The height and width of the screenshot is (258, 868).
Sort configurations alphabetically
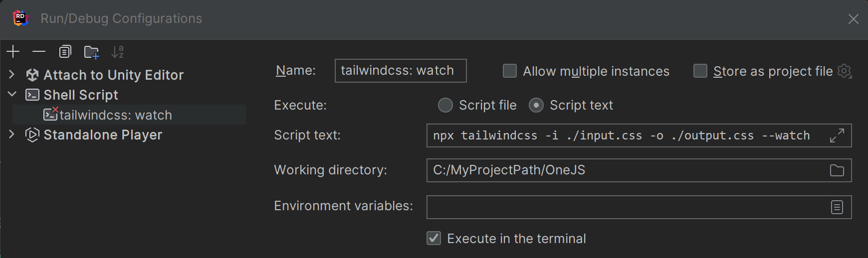point(117,52)
